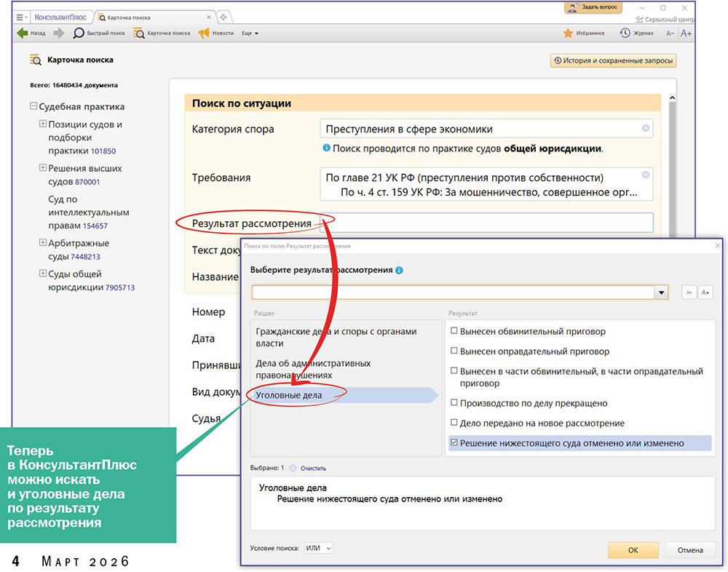Click the search card vertical scrollbar
Image resolution: width=728 pixels, height=572 pixels.
tap(672, 167)
